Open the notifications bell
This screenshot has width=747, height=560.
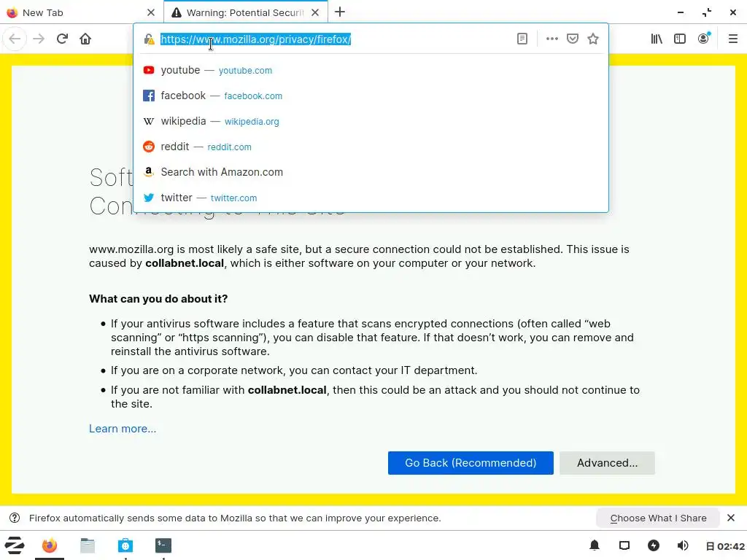(595, 545)
